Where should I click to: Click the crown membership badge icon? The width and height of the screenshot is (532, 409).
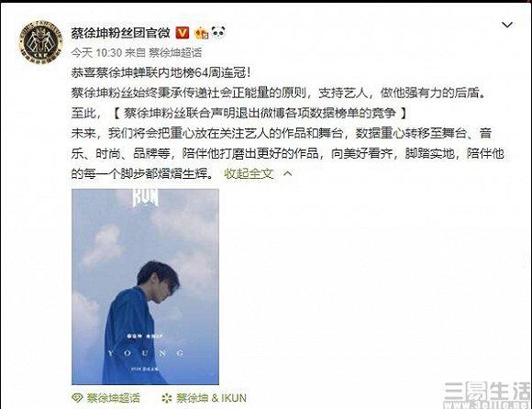click(x=201, y=33)
